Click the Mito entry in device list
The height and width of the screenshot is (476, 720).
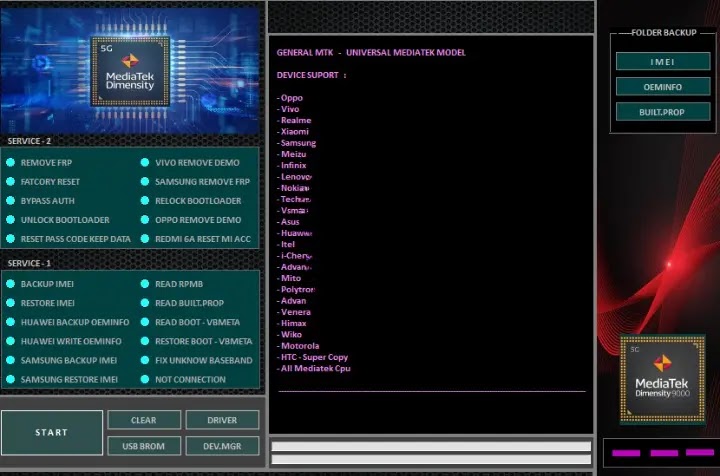tap(289, 278)
